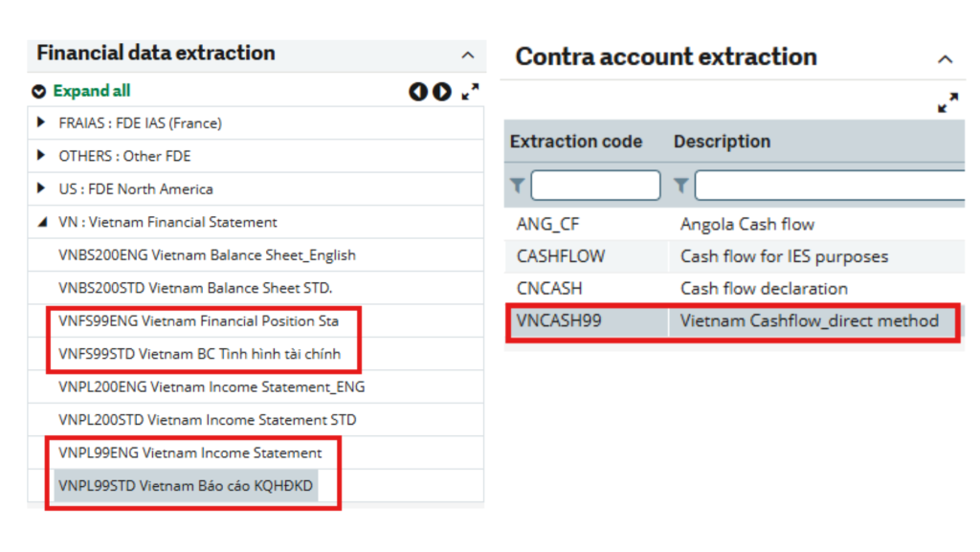Viewport: 980px width, 552px height.
Task: Click the filter funnel icon for Extraction code
Action: click(x=517, y=185)
